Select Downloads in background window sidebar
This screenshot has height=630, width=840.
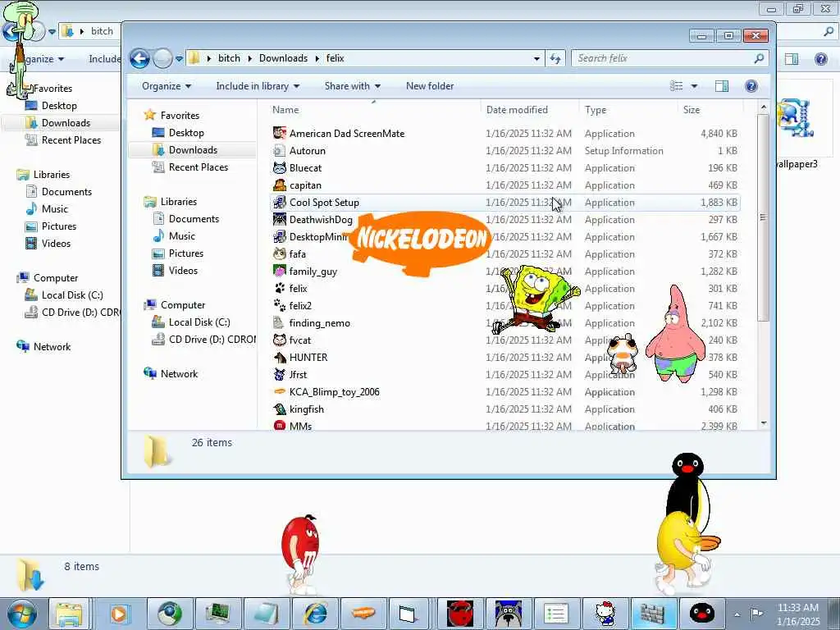point(66,123)
